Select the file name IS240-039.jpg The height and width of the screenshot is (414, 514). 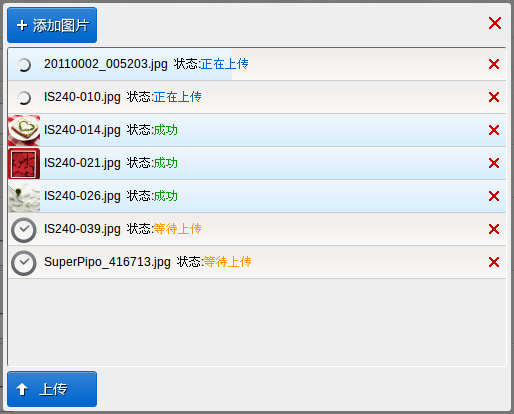point(82,229)
